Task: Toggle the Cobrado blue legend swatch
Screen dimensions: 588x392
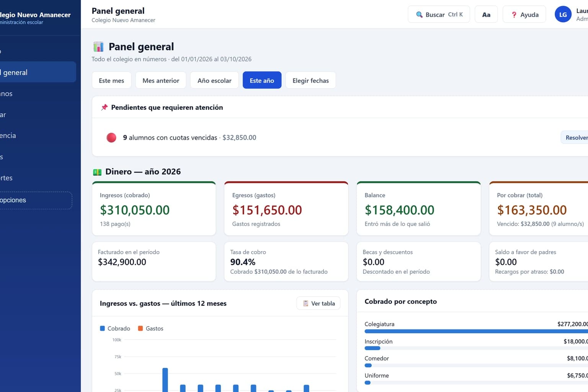Action: click(102, 328)
